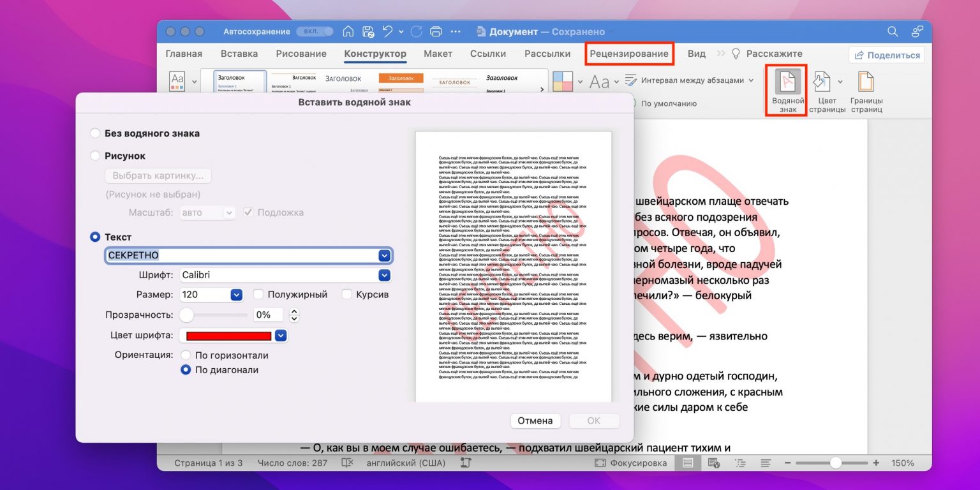Click the Фокусировка focus mode icon
The image size is (980, 490).
600,463
